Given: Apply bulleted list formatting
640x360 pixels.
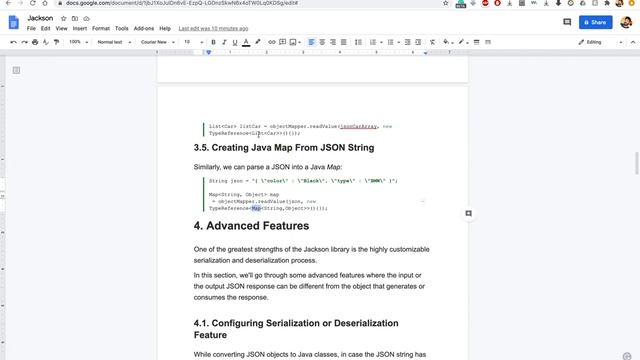Looking at the screenshot, I should pyautogui.click(x=390, y=42).
